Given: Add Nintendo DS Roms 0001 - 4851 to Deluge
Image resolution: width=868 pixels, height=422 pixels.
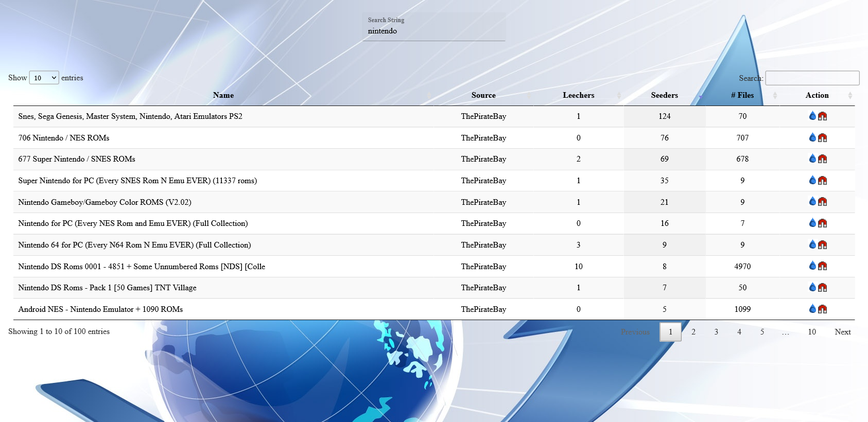Looking at the screenshot, I should tap(812, 266).
